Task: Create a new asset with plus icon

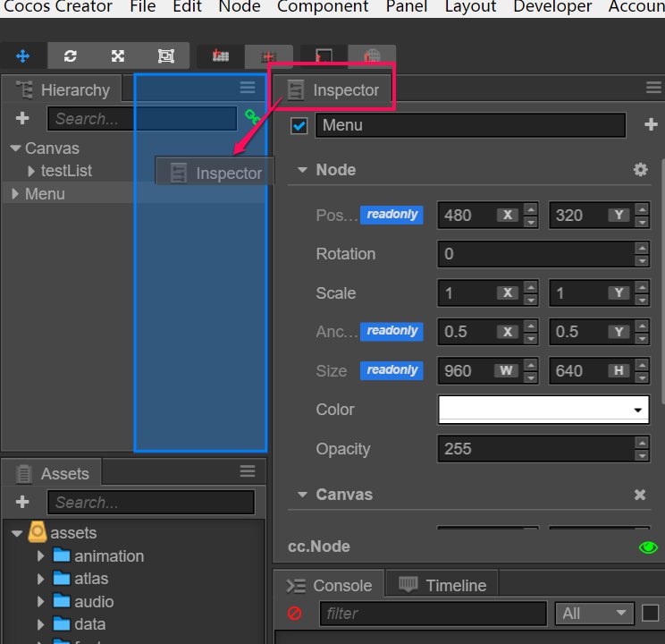Action: (22, 502)
